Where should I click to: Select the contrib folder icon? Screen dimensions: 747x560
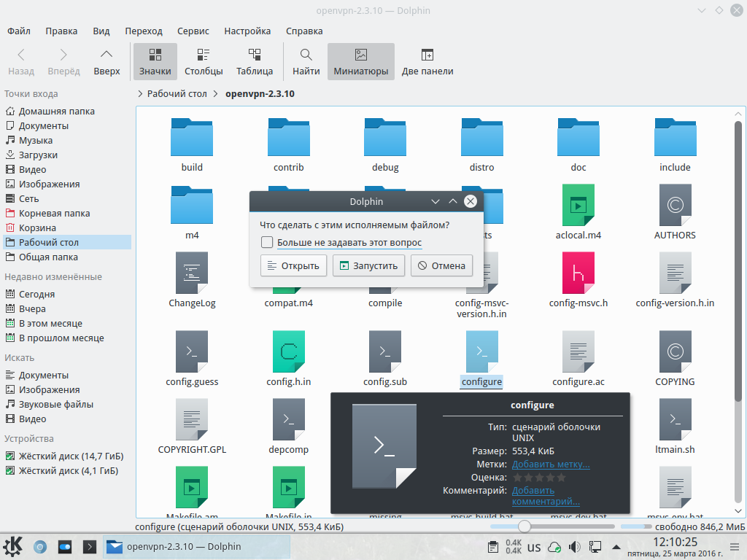289,137
